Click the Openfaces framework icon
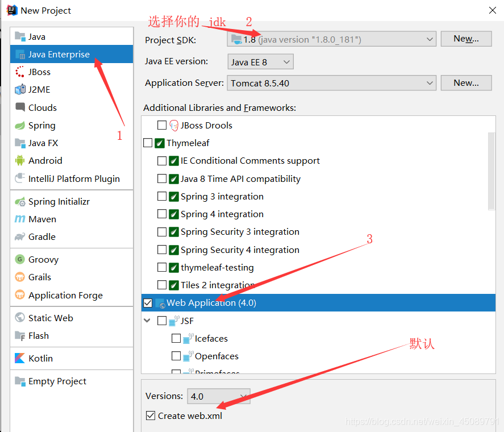 (188, 356)
